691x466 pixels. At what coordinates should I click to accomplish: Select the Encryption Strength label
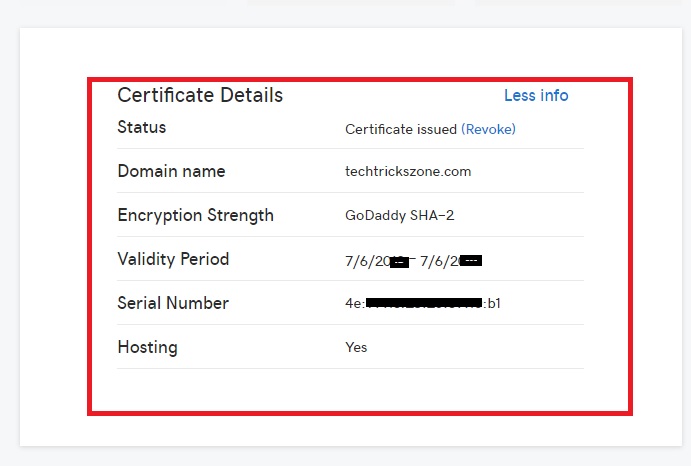click(x=195, y=216)
